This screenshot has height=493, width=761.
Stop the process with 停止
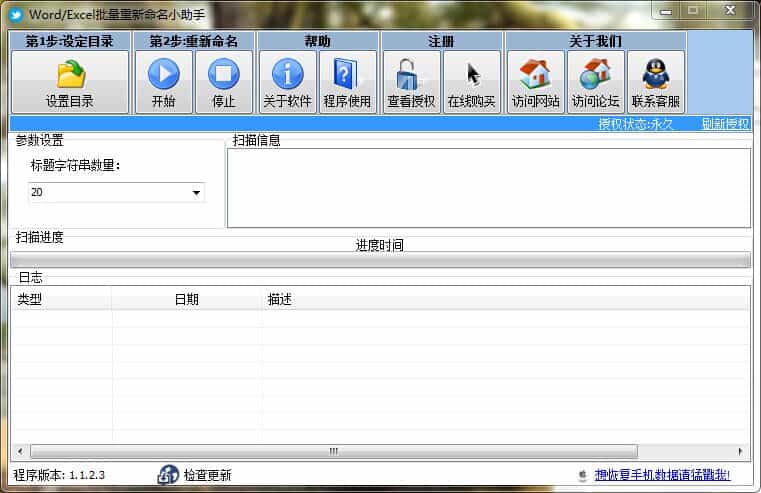tap(224, 82)
